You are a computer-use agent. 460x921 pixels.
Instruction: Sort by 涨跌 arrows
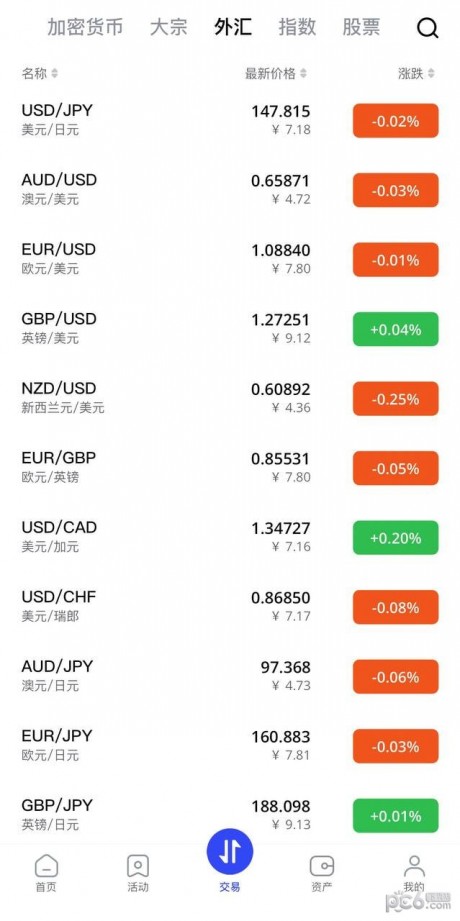coord(431,73)
